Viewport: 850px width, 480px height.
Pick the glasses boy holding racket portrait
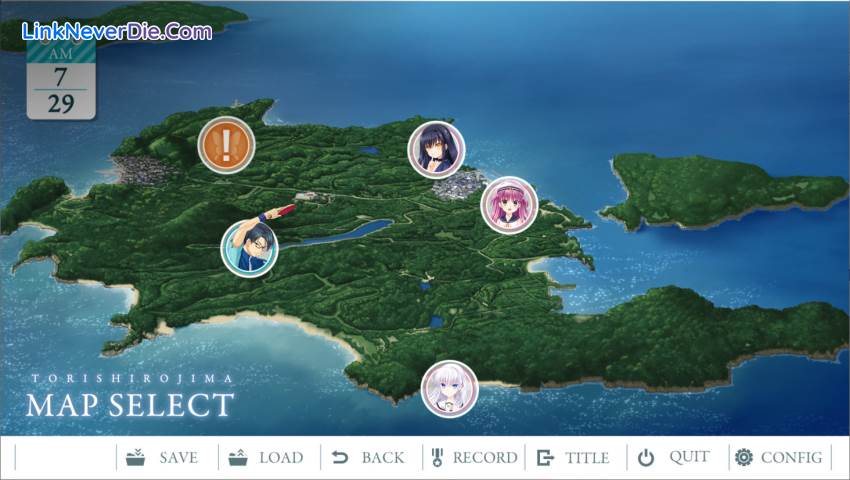coord(249,247)
